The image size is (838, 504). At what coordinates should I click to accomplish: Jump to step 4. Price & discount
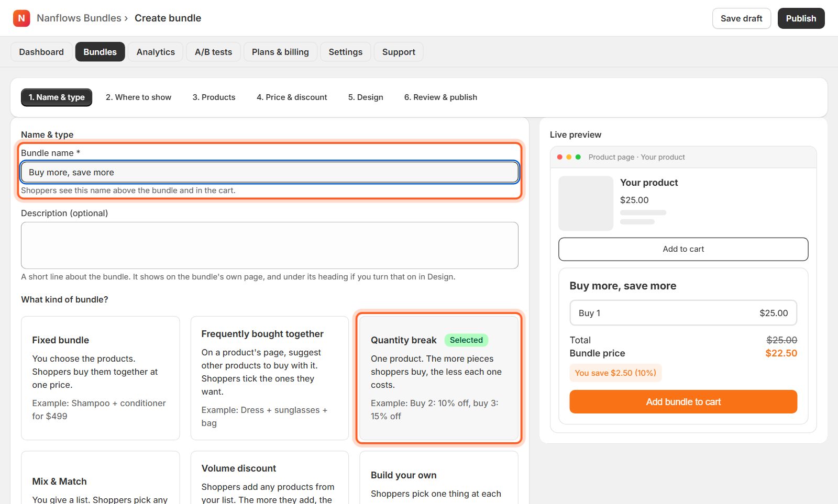coord(292,97)
